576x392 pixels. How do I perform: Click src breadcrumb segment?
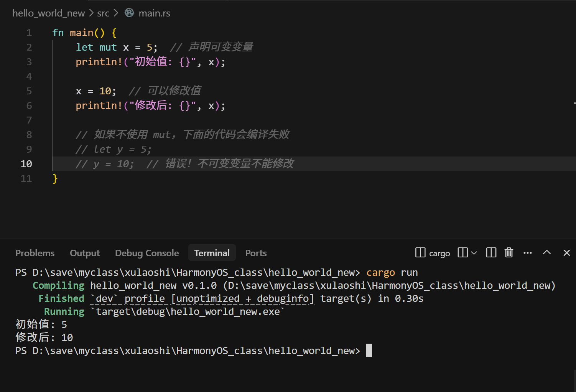[103, 13]
